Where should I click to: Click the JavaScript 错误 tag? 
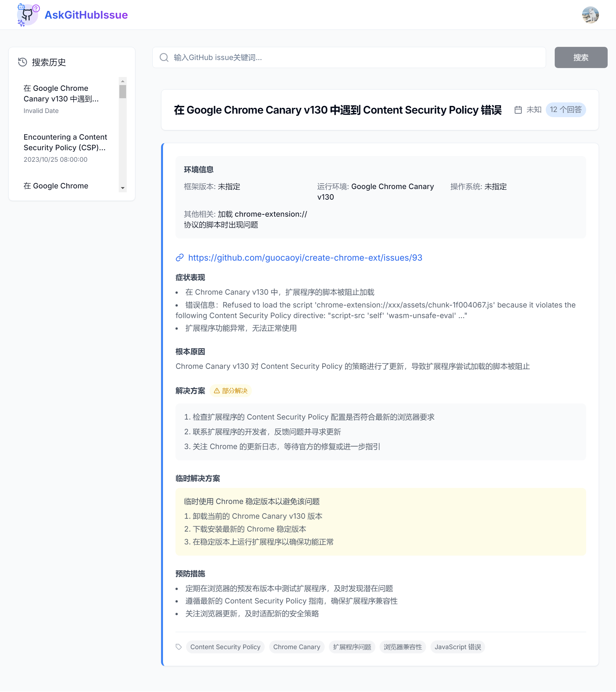(457, 647)
